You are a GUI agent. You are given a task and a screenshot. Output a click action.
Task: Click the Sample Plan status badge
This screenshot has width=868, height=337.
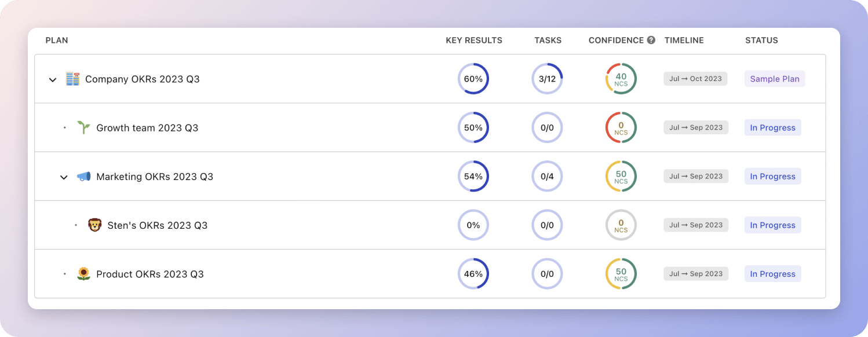pyautogui.click(x=774, y=79)
